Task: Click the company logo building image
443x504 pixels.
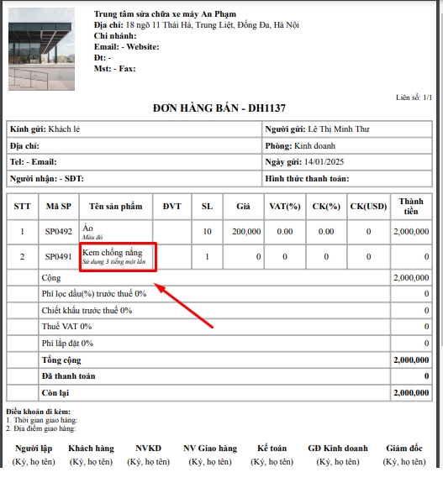Action: pyautogui.click(x=41, y=49)
